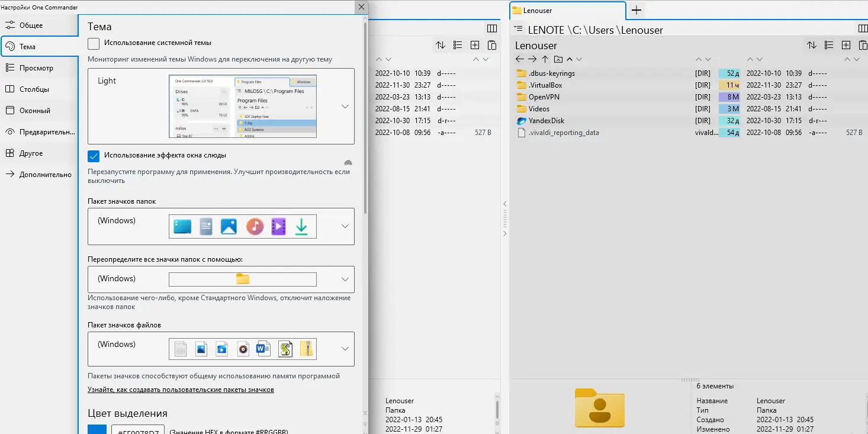The width and height of the screenshot is (868, 434).
Task: Enable the Использование системной темы checkbox
Action: point(94,43)
